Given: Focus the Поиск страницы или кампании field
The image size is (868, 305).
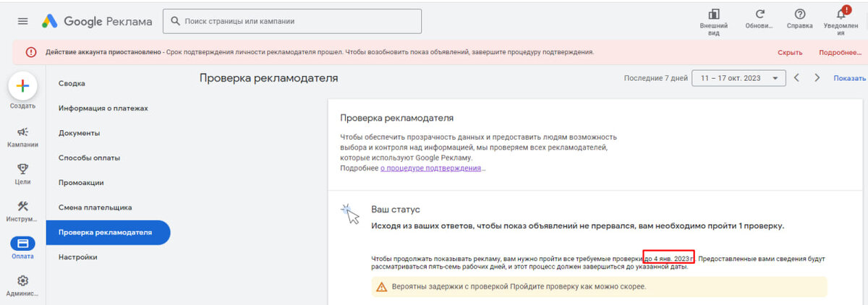Looking at the screenshot, I should coord(292,21).
